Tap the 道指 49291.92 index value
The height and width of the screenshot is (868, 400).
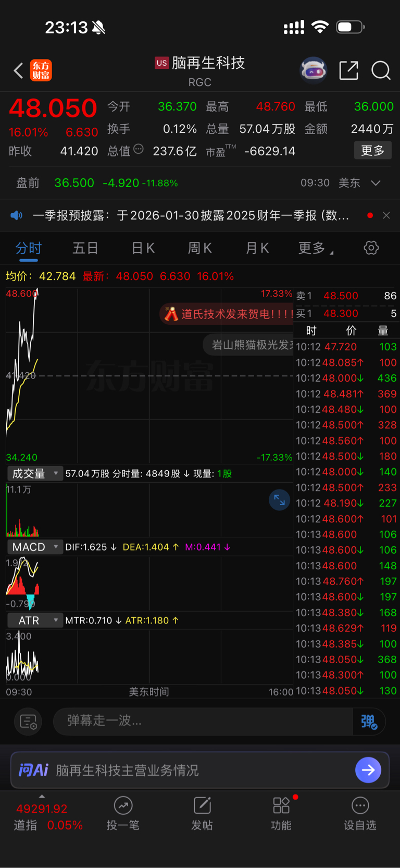42,809
